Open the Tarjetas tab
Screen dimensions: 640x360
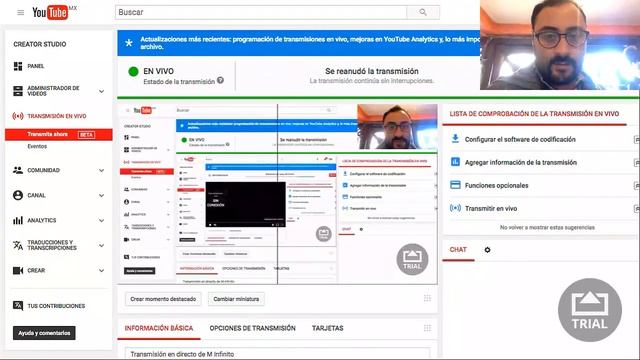click(x=327, y=328)
